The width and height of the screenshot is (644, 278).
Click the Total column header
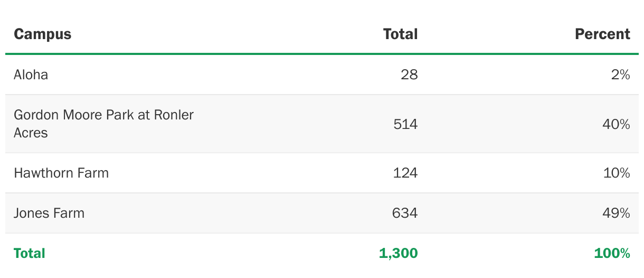tap(400, 34)
